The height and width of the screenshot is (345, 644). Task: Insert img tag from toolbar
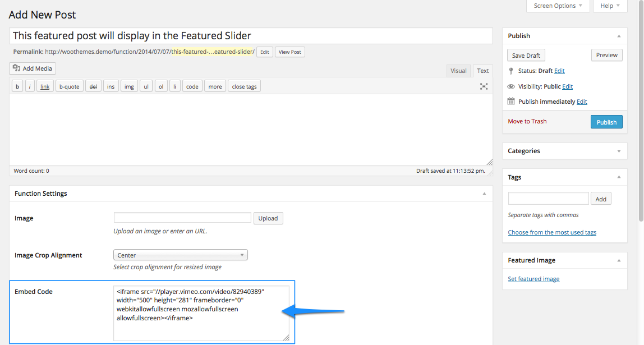[129, 86]
